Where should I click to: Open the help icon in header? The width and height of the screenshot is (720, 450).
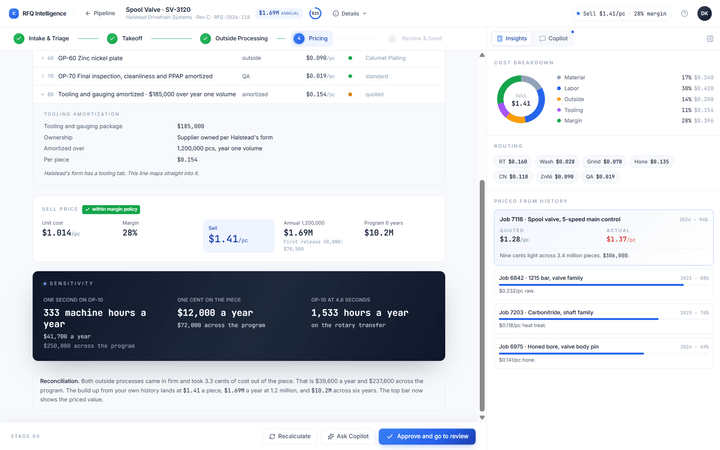(684, 14)
